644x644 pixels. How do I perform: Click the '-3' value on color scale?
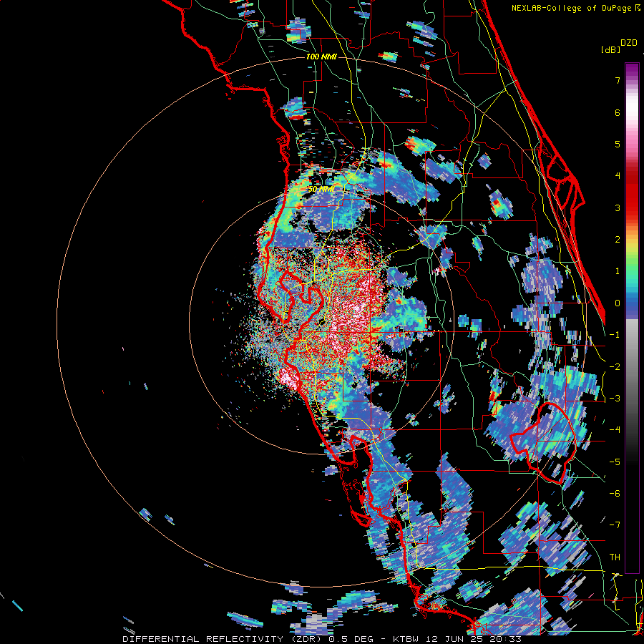[x=615, y=399]
